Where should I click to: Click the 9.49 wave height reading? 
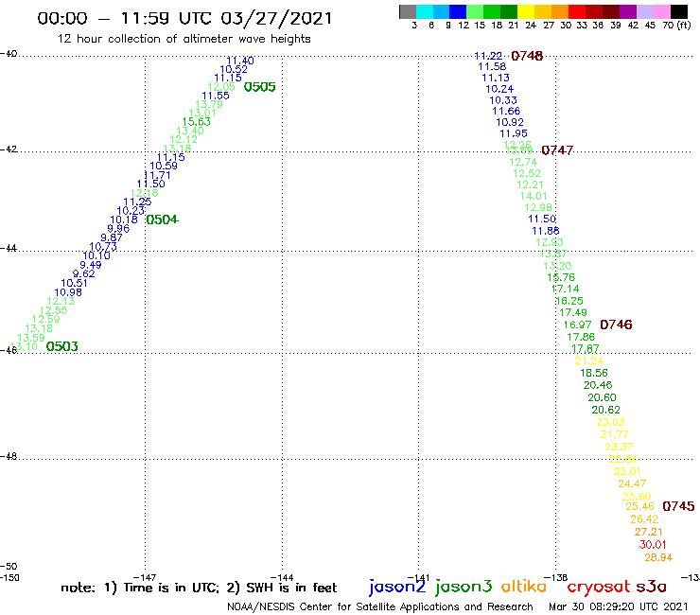click(91, 264)
